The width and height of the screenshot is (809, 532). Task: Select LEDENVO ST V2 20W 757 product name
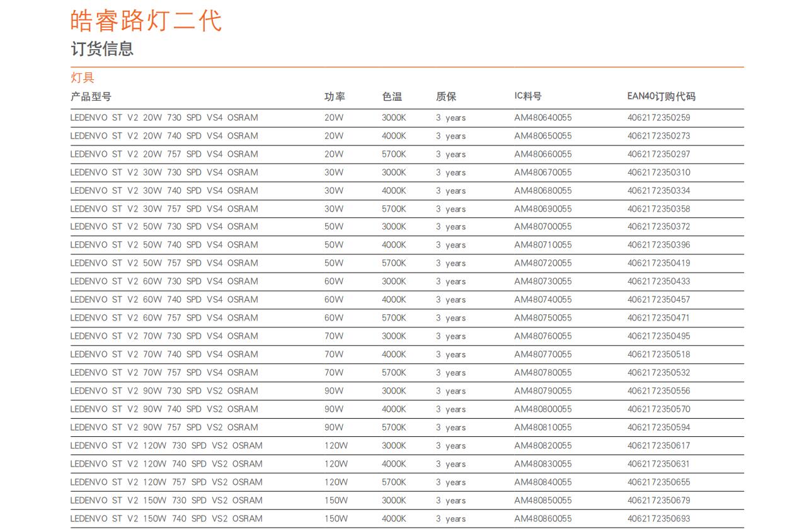coord(164,154)
